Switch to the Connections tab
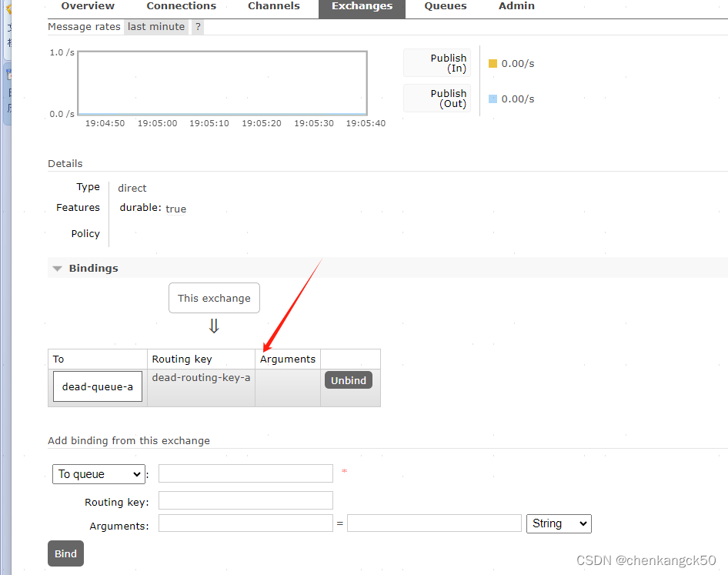Image resolution: width=728 pixels, height=575 pixels. [181, 6]
